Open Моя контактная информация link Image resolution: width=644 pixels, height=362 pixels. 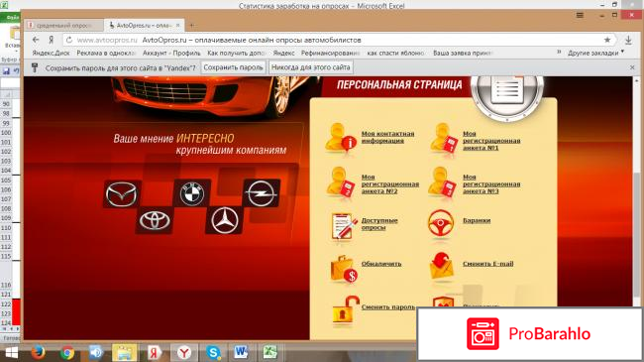[x=388, y=137]
